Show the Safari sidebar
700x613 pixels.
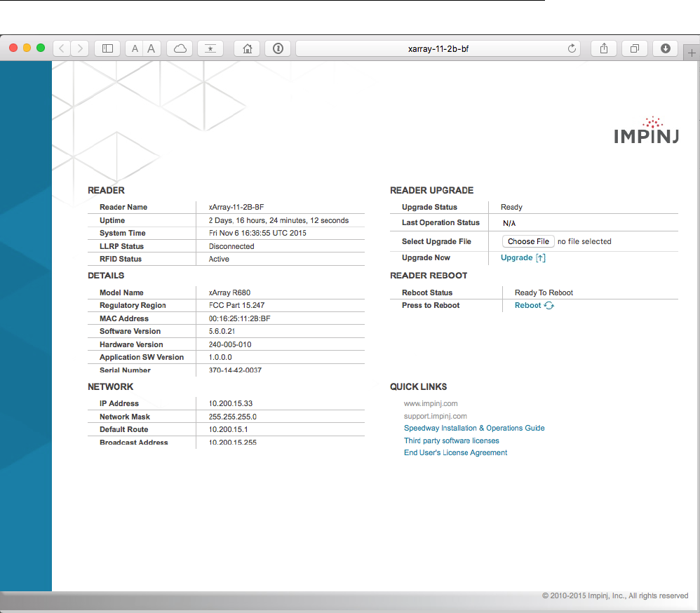click(x=107, y=48)
